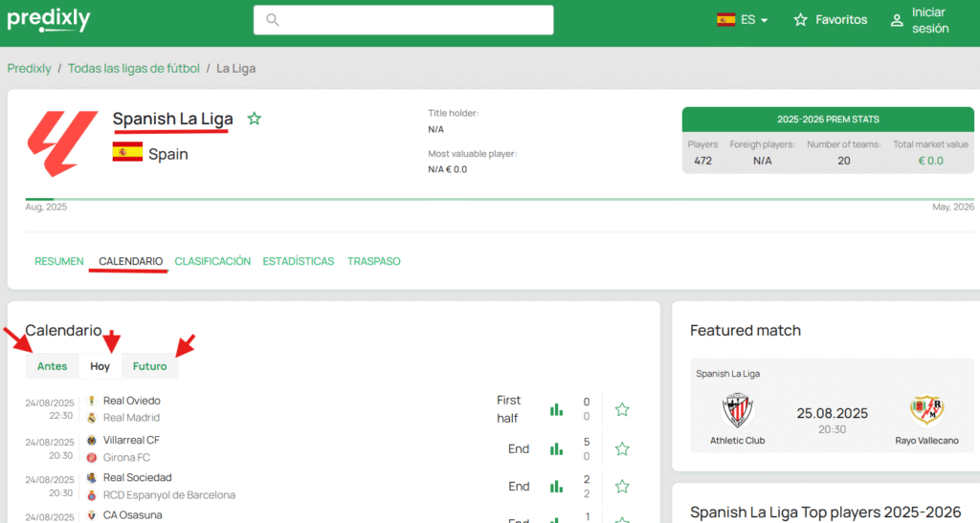Switch to the Clasificación tab

tap(212, 261)
